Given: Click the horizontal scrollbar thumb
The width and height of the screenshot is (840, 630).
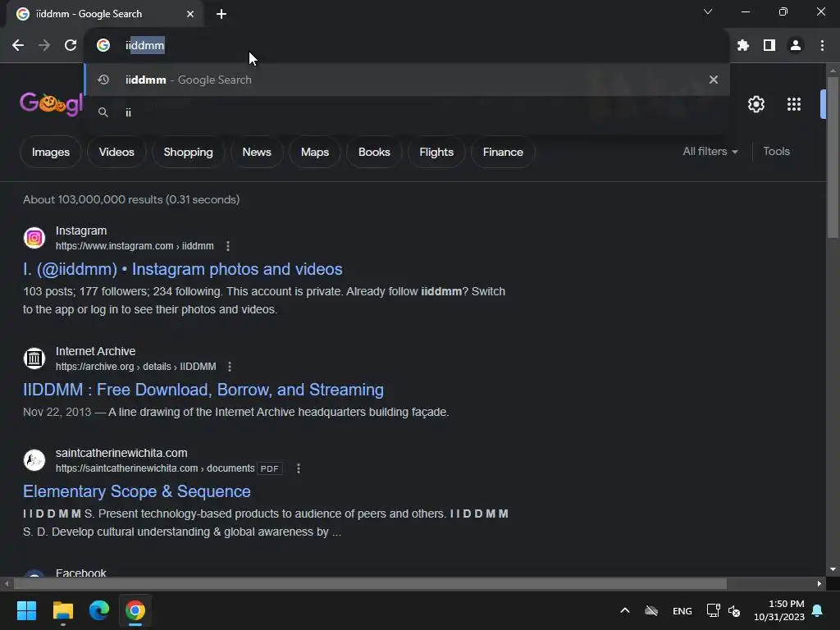Looking at the screenshot, I should click(x=370, y=583).
